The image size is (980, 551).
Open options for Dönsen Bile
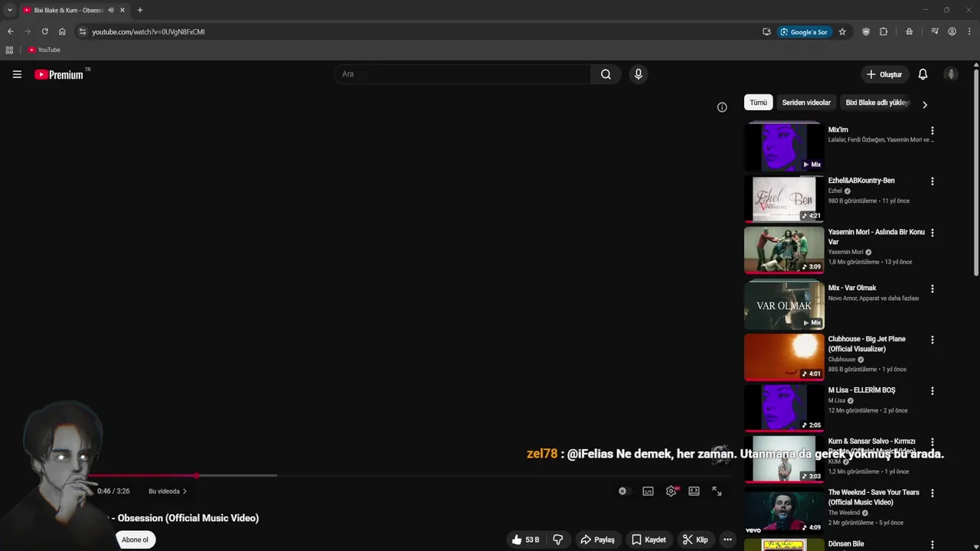[x=933, y=545]
